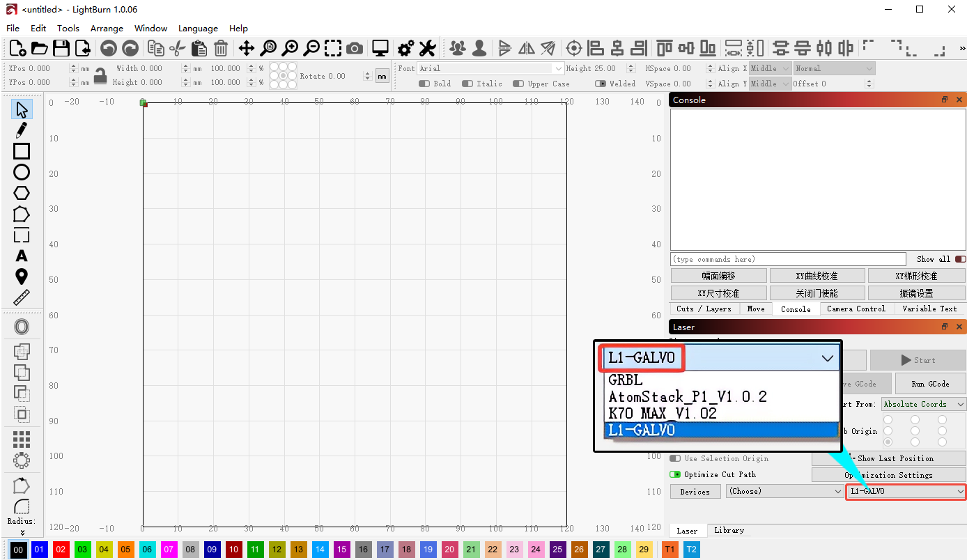Viewport: 967px width, 560px height.
Task: Open the Normal text mode dropdown
Action: 834,68
